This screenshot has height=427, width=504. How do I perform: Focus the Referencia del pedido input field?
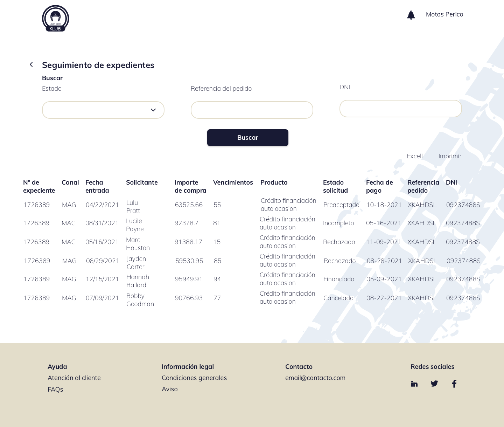click(x=252, y=110)
